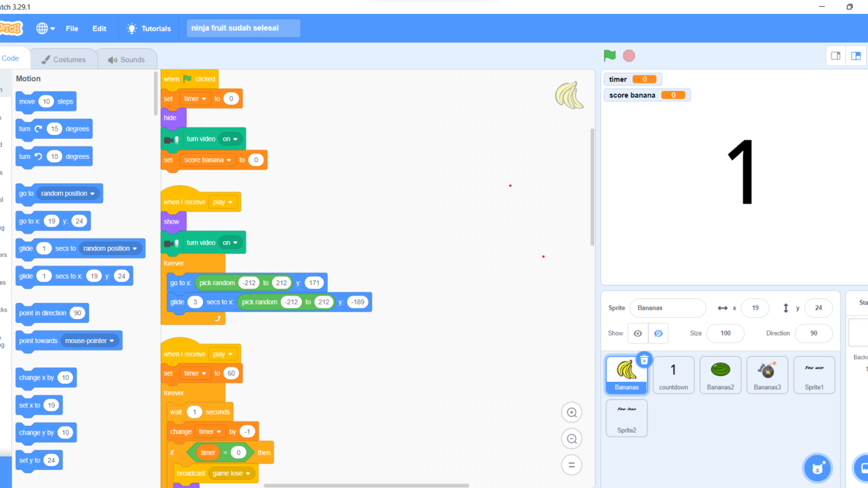Viewport: 868px width, 488px height.
Task: Stop project with red stop button
Action: click(629, 56)
